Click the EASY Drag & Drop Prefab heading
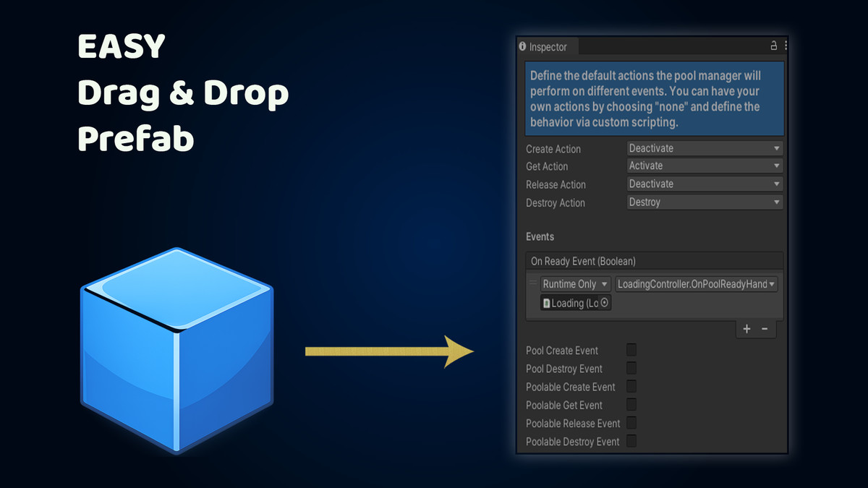The height and width of the screenshot is (488, 868). click(183, 93)
